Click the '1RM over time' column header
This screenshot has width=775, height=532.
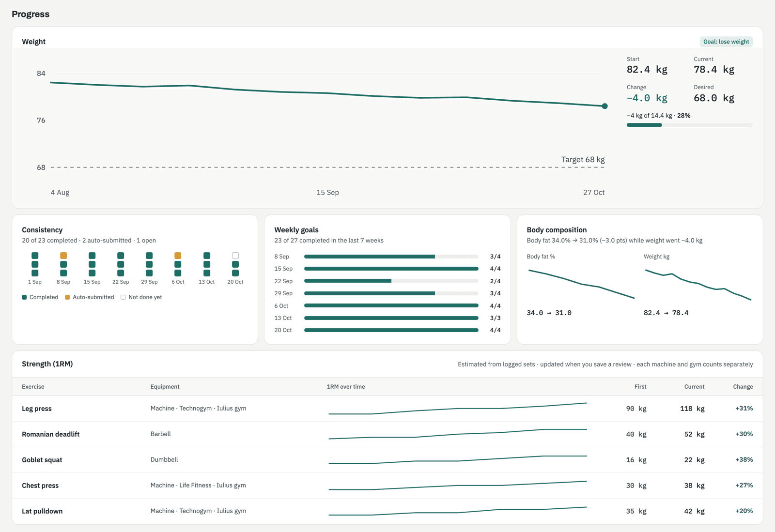point(346,387)
